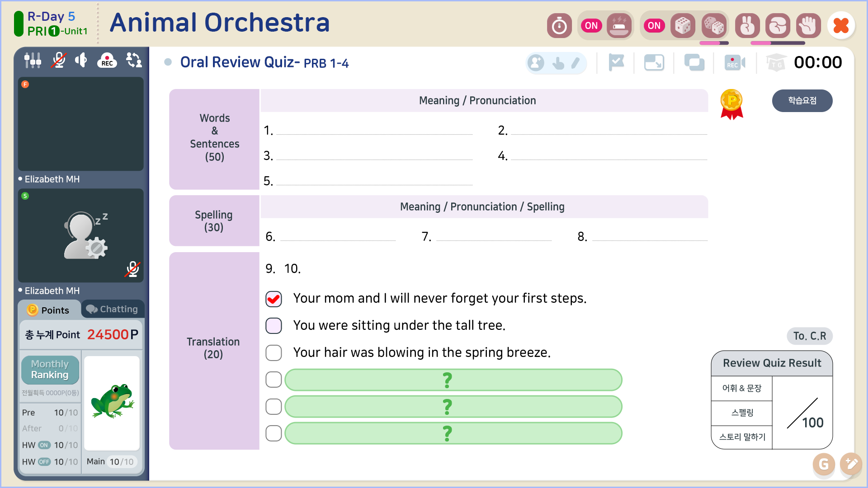Image resolution: width=868 pixels, height=488 pixels.
Task: Click the To. C.R button
Action: point(809,336)
